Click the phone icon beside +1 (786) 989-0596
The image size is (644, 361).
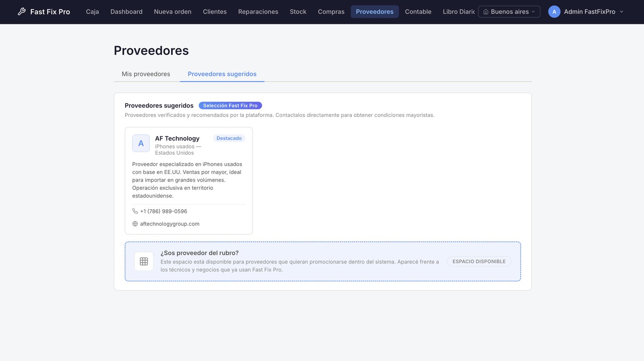tap(135, 211)
